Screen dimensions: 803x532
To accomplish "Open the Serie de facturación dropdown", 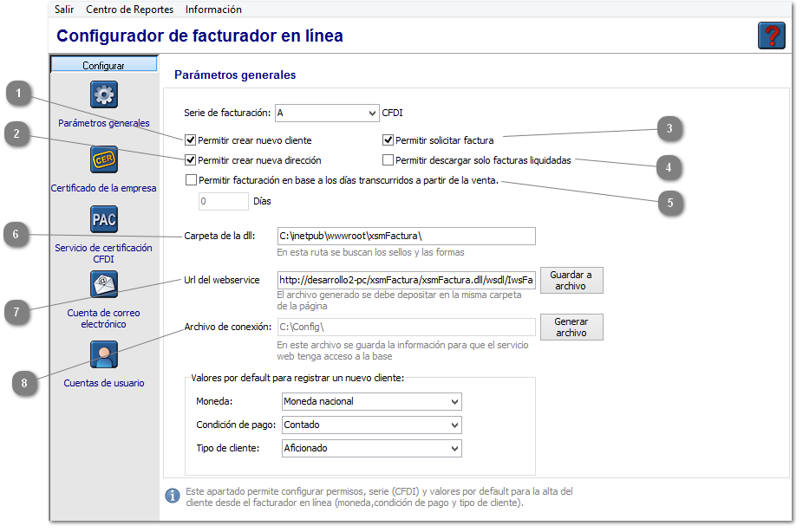I will coord(327,113).
